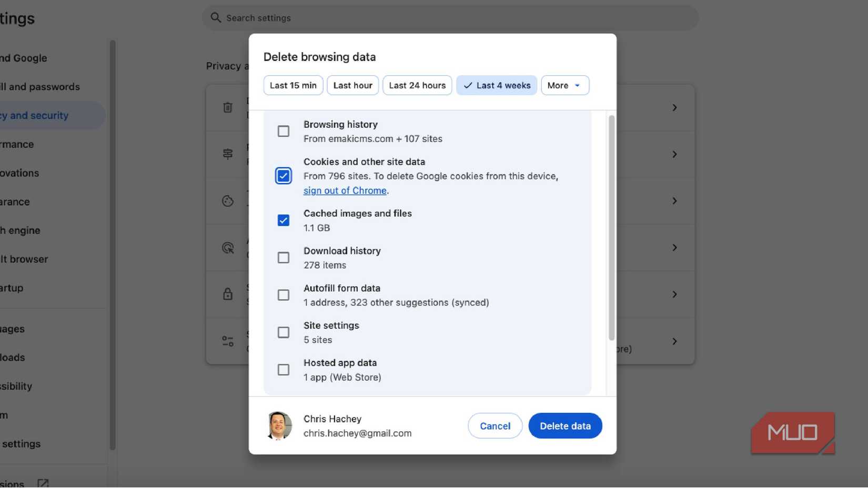
Task: Enable the Download history checkbox
Action: tap(284, 258)
